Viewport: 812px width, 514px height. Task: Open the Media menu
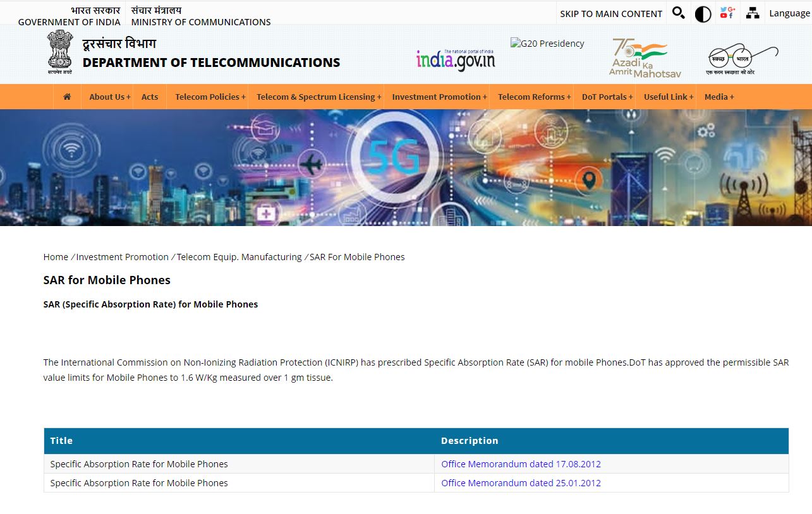pos(718,97)
